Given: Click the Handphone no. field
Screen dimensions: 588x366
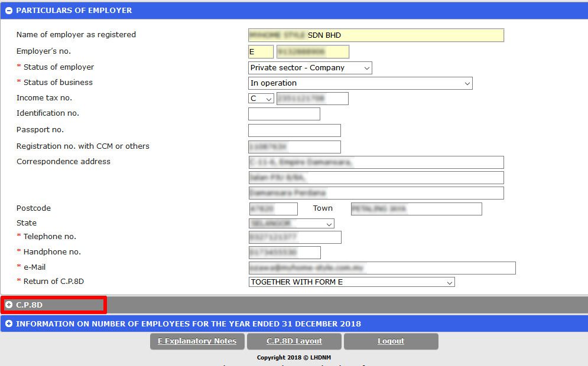Looking at the screenshot, I should pos(284,253).
